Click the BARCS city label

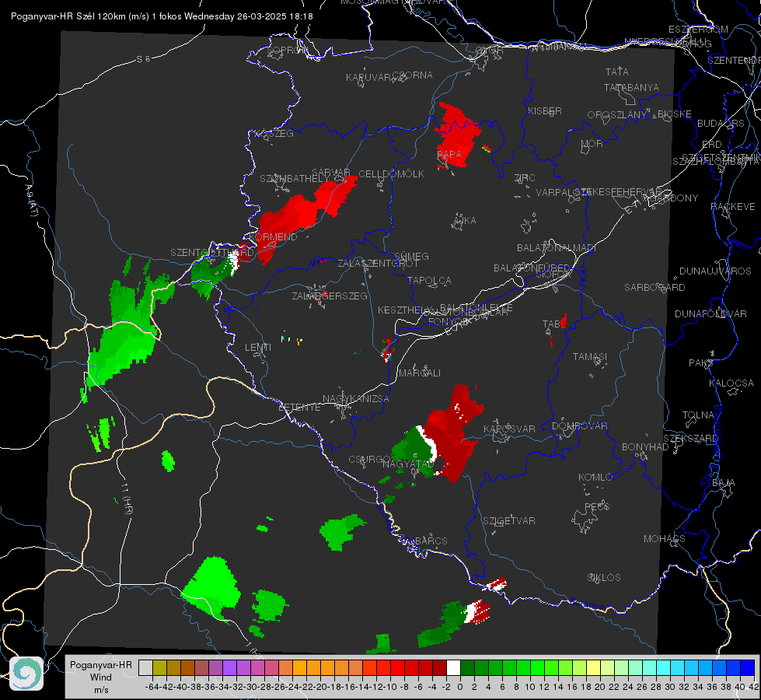point(431,541)
